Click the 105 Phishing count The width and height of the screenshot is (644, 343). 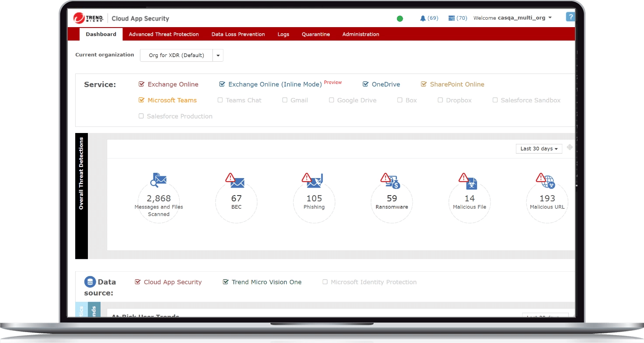pos(314,198)
